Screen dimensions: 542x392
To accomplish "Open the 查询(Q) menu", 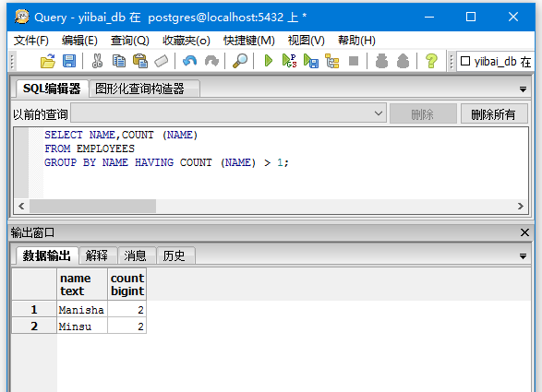I will click(x=129, y=41).
